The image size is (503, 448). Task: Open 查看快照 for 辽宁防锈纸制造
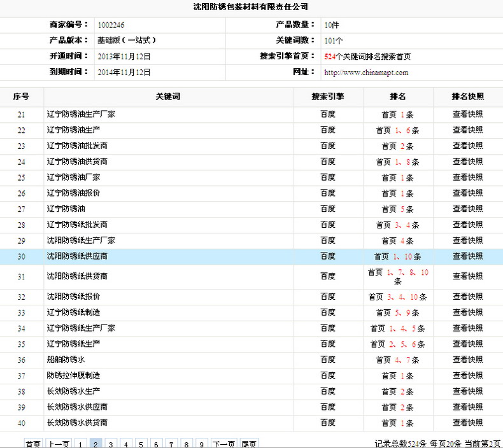click(x=468, y=312)
